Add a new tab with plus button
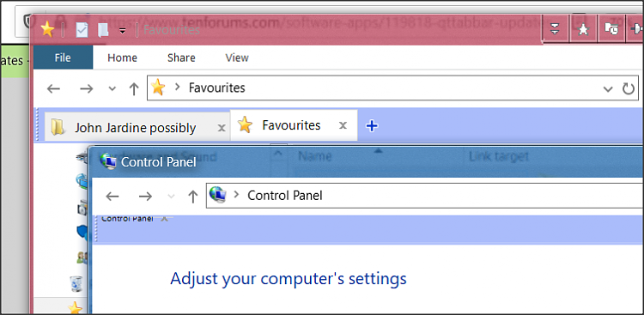 point(372,125)
